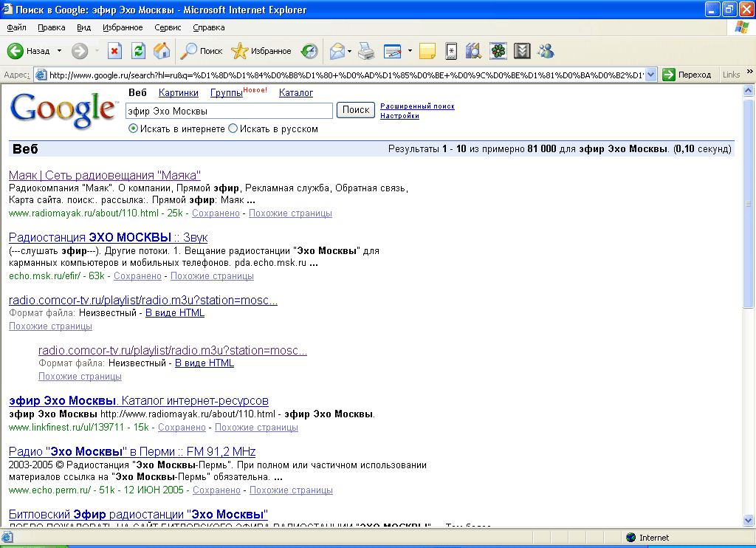Click the vertical scrollbar thumb
This screenshot has height=548, width=756.
click(749, 204)
